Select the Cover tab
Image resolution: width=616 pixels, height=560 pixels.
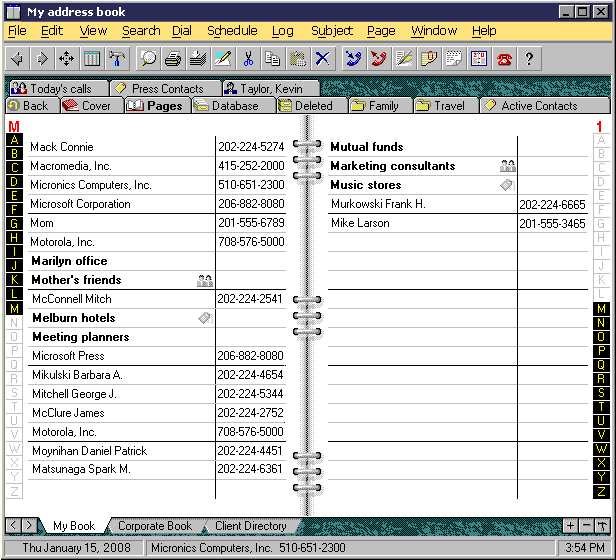click(92, 106)
